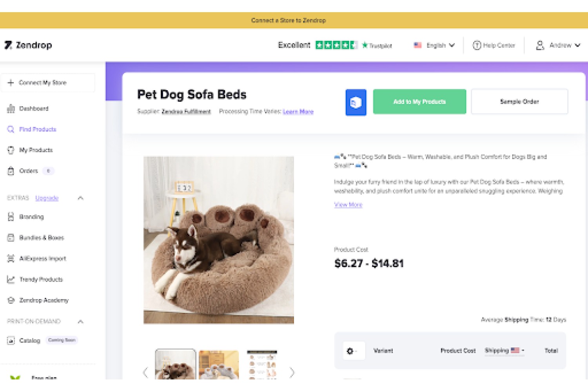This screenshot has height=392, width=588.
Task: Open the View More description link
Action: coord(348,205)
